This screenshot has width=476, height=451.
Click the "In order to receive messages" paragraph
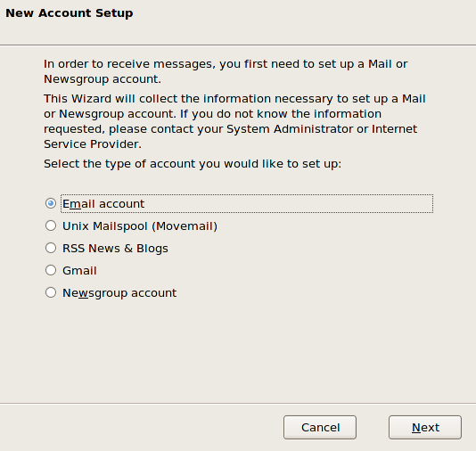(226, 71)
